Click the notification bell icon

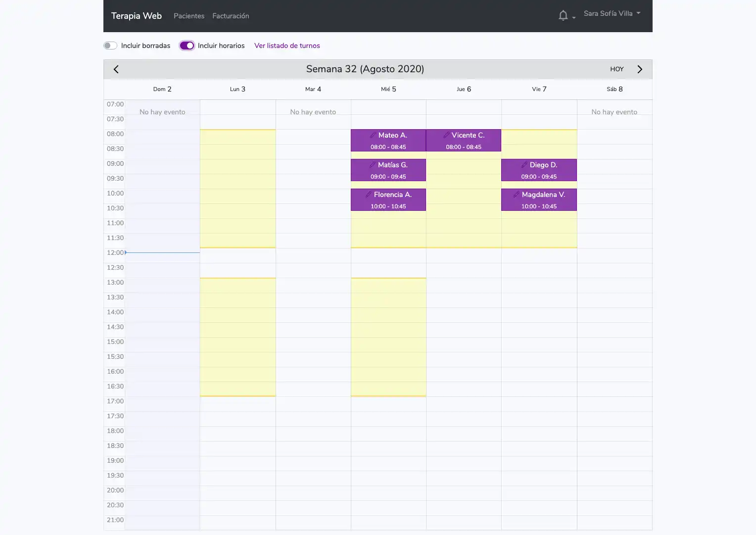[563, 16]
